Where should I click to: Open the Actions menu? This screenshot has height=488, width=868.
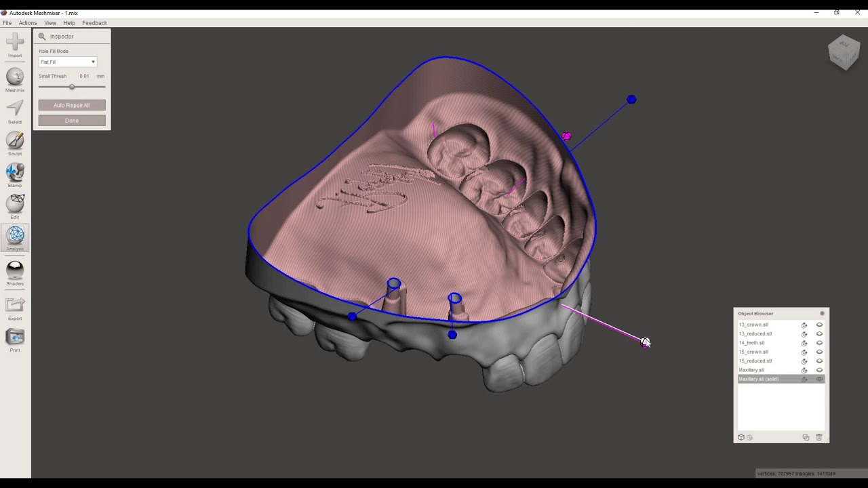(28, 23)
